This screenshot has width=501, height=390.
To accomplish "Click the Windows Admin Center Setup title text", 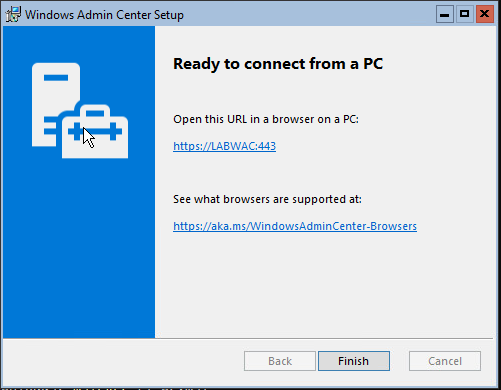I will [104, 15].
